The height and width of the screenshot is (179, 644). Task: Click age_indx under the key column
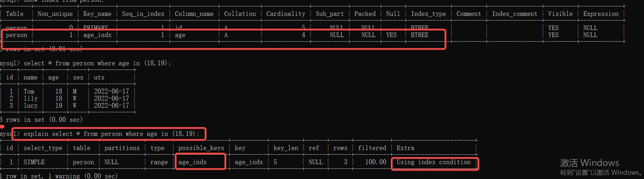click(249, 162)
